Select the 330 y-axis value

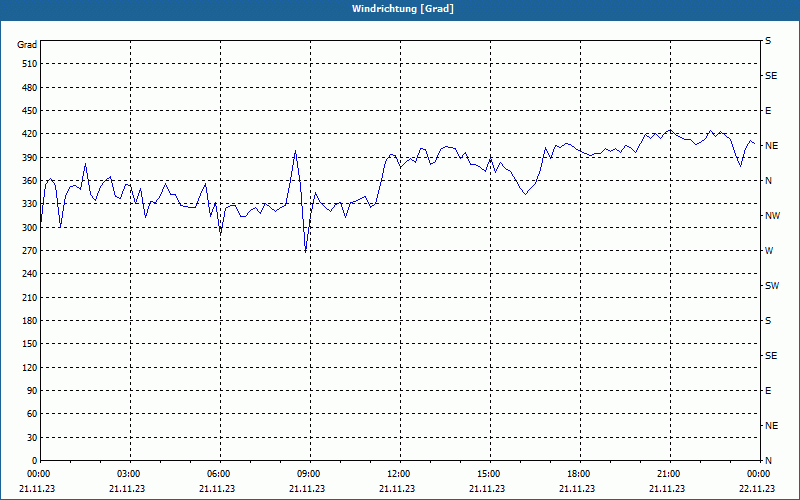[x=30, y=204]
